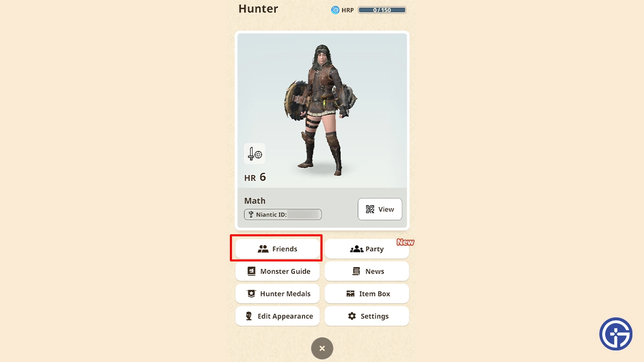644x362 pixels.
Task: Open the Party menu
Action: point(367,249)
